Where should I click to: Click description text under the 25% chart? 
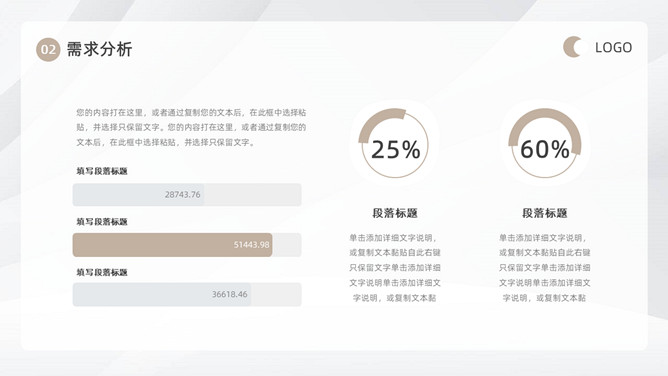pos(395,268)
